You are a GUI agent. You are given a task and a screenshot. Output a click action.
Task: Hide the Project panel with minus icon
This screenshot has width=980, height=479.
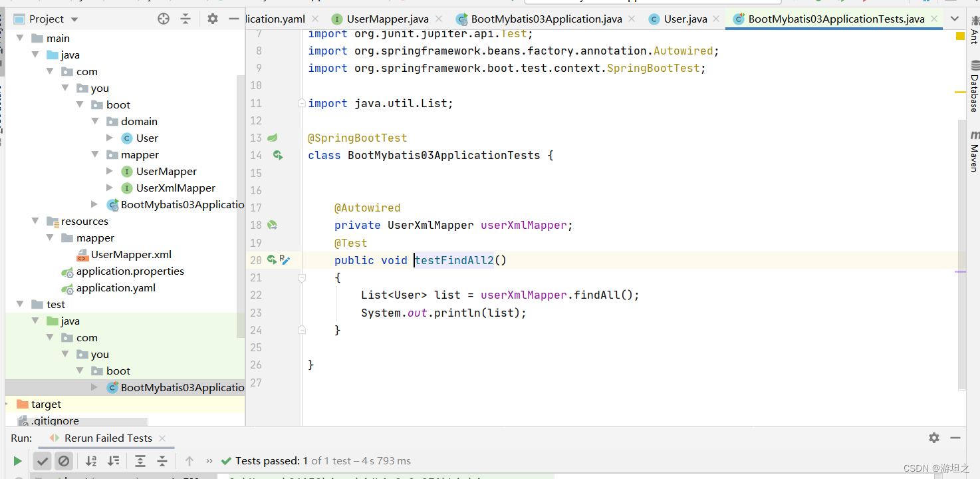233,19
